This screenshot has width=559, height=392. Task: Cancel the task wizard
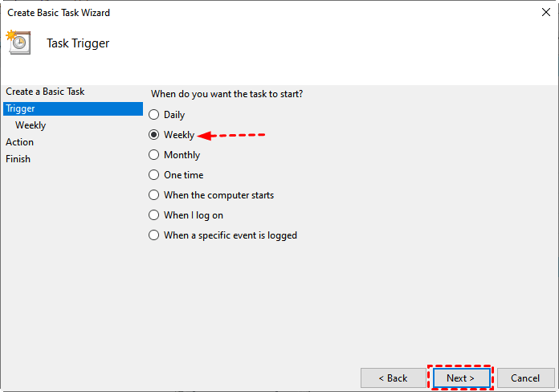[525, 378]
